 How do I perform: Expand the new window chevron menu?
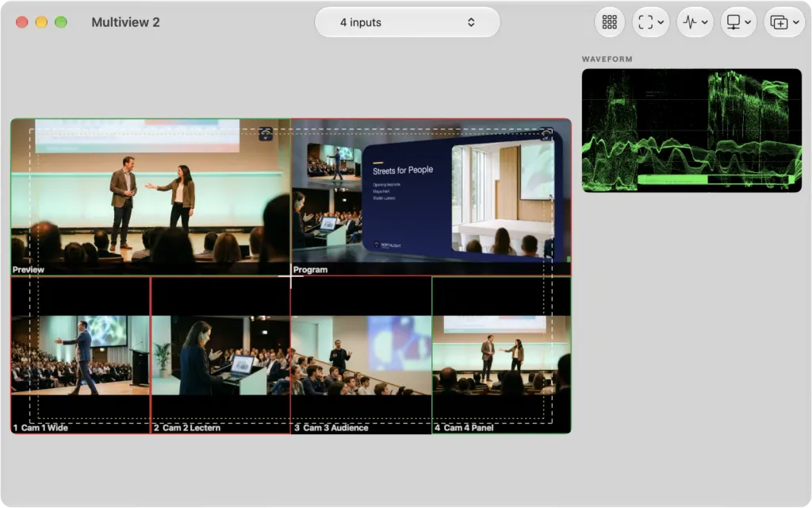point(796,22)
